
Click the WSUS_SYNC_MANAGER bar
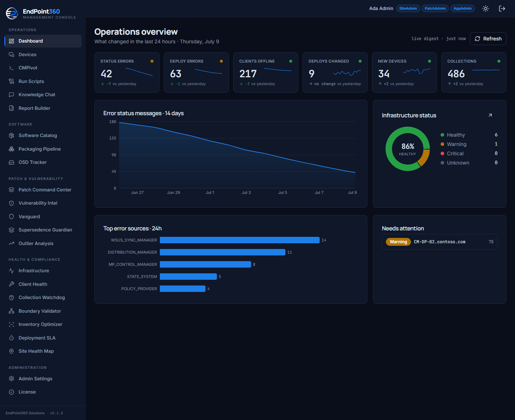click(x=240, y=240)
